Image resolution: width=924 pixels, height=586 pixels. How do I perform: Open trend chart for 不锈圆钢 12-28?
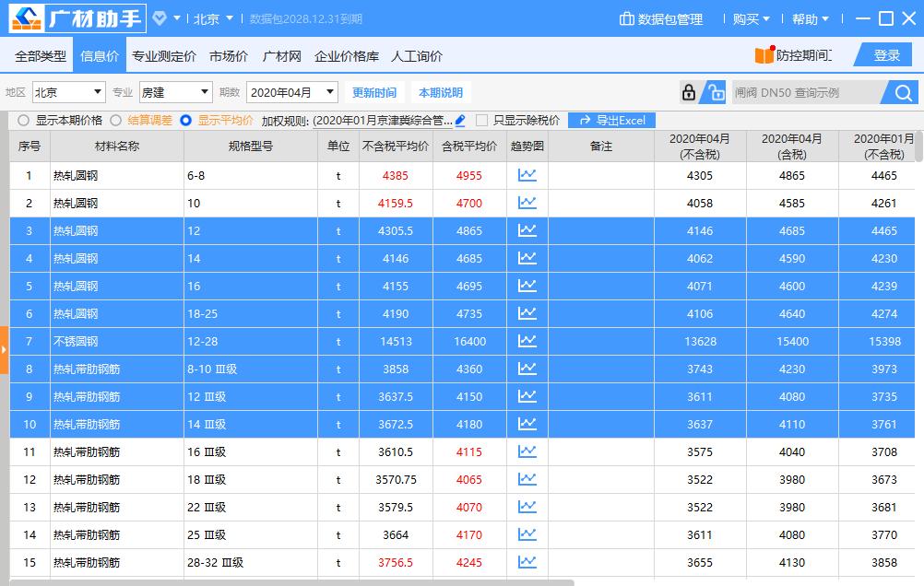527,341
